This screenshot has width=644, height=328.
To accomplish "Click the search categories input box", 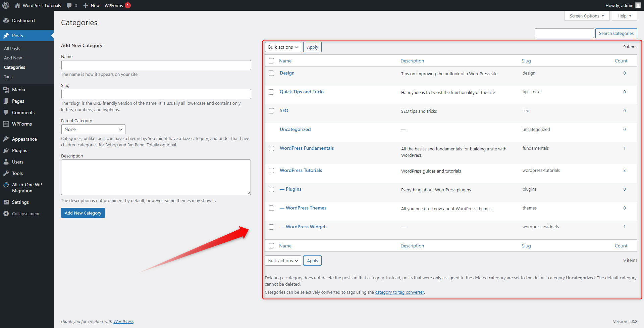I will 564,33.
